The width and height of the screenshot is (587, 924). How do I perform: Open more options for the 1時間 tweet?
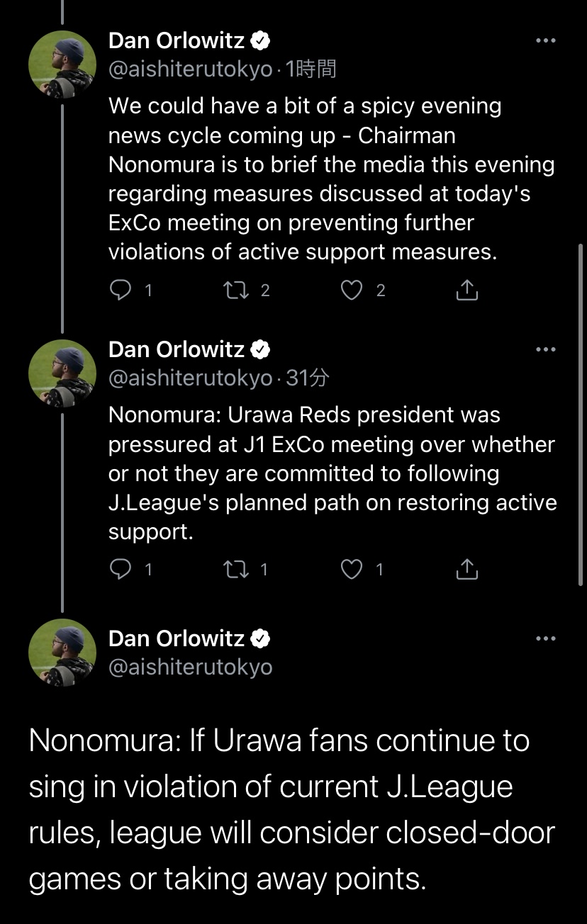[x=545, y=41]
